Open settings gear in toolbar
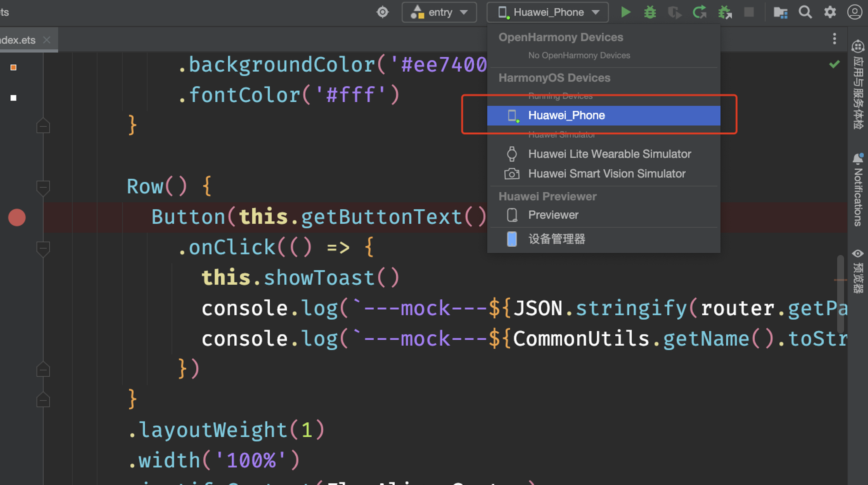Viewport: 868px width, 485px height. click(830, 12)
